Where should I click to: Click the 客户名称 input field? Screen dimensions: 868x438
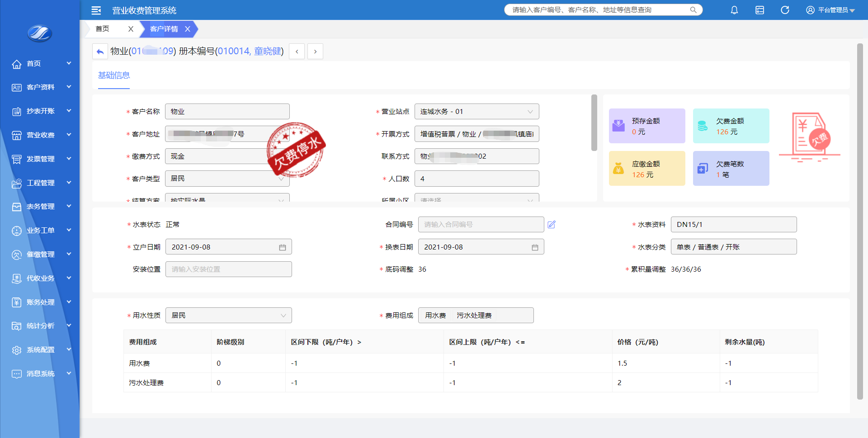(x=227, y=112)
